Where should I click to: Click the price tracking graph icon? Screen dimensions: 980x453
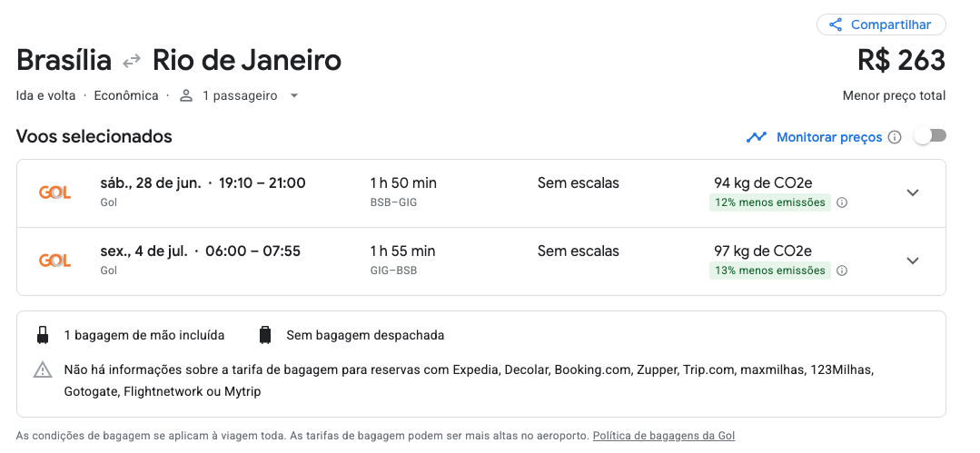pos(757,137)
